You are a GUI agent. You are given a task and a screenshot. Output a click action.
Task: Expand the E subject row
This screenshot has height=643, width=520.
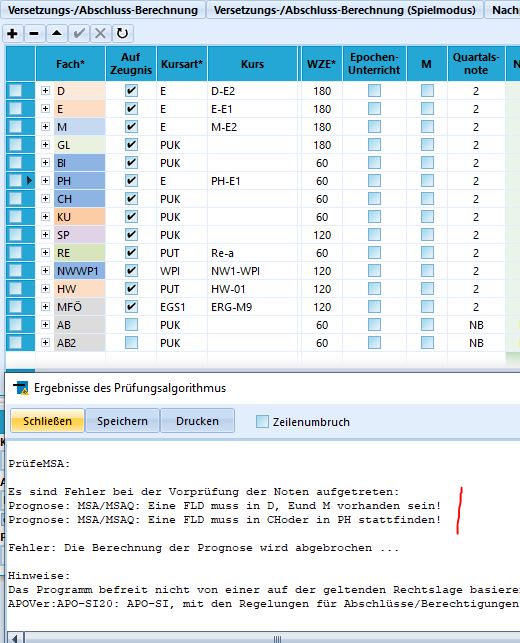click(x=46, y=109)
